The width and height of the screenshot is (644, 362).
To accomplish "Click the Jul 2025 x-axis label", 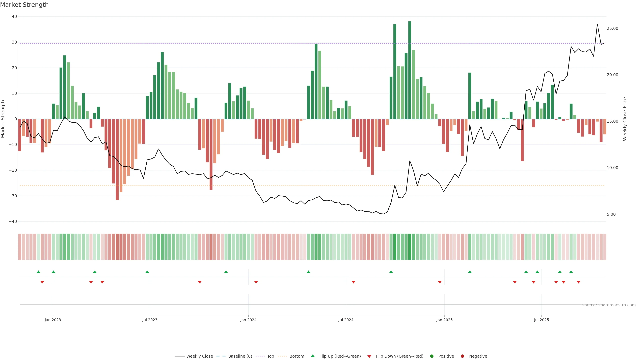I will point(541,320).
